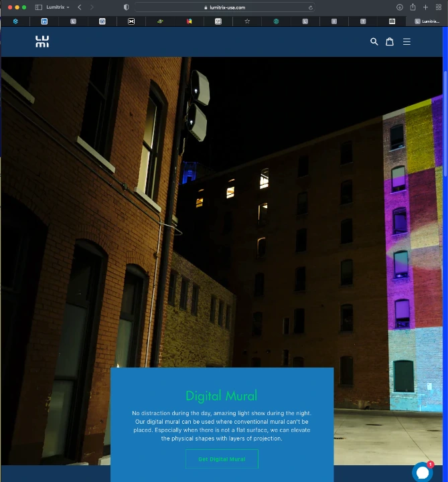Switch to the tab with colorful M icon
448x482 pixels.
(189, 21)
